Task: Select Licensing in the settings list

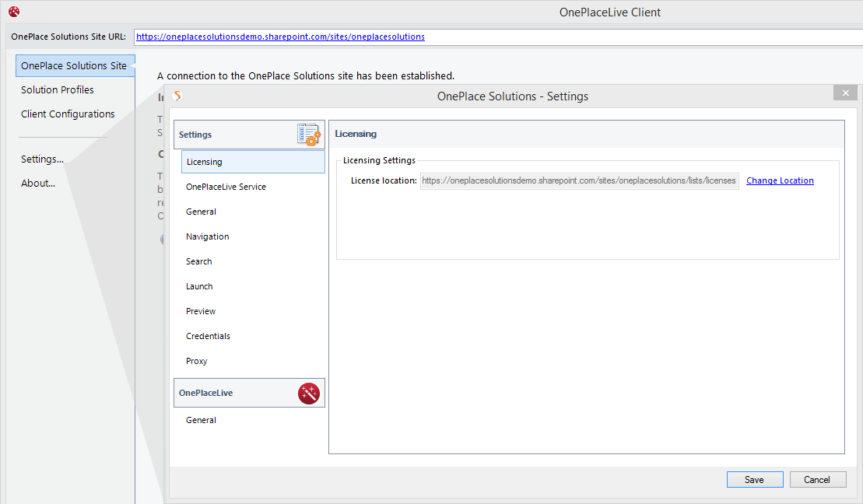Action: pyautogui.click(x=253, y=162)
